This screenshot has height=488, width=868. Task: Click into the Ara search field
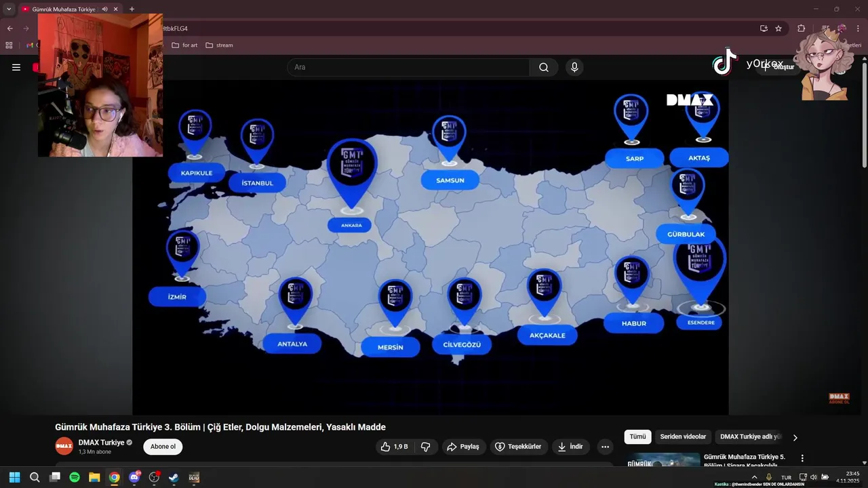pyautogui.click(x=408, y=67)
